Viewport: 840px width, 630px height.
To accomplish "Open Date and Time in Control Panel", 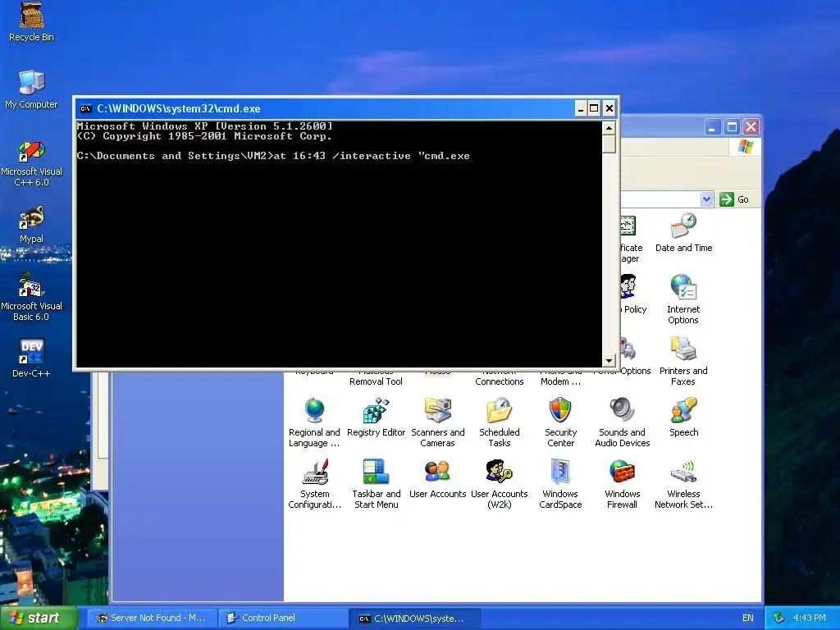I will (x=683, y=232).
